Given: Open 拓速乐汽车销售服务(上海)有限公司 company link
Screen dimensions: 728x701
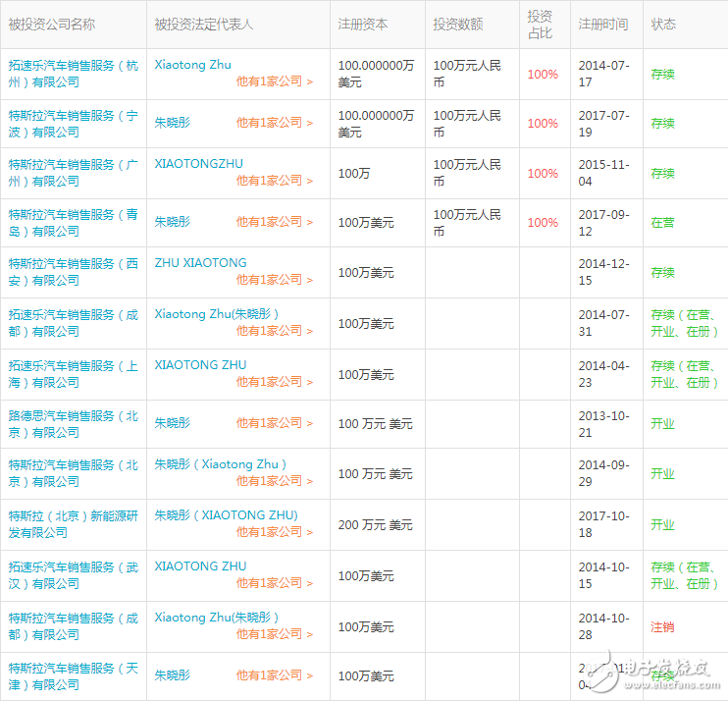Looking at the screenshot, I should coord(74,374).
